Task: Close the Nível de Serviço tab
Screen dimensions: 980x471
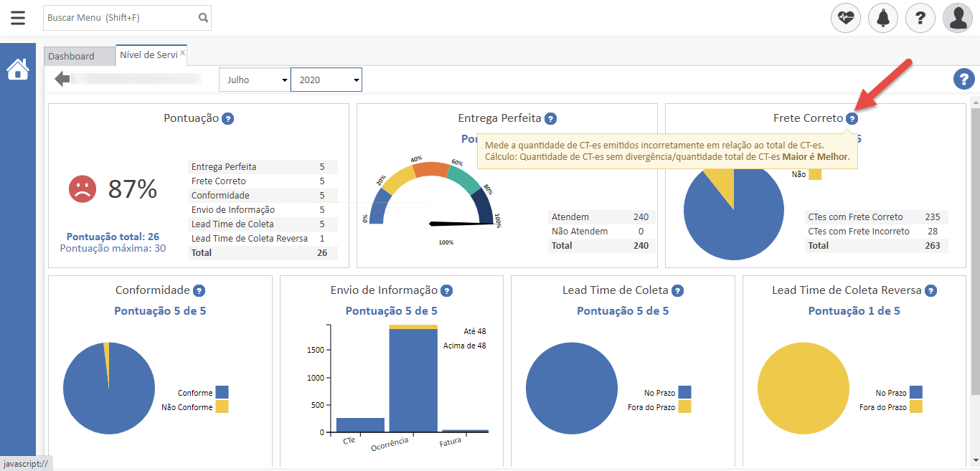Action: [x=182, y=53]
